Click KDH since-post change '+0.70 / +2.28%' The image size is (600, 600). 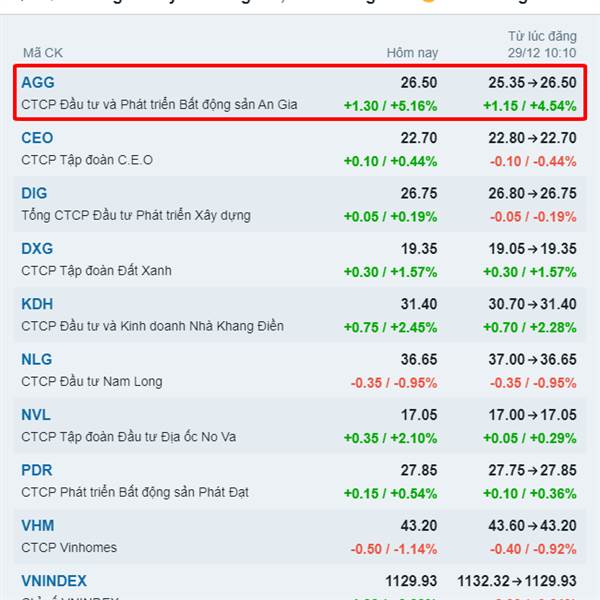tap(530, 328)
